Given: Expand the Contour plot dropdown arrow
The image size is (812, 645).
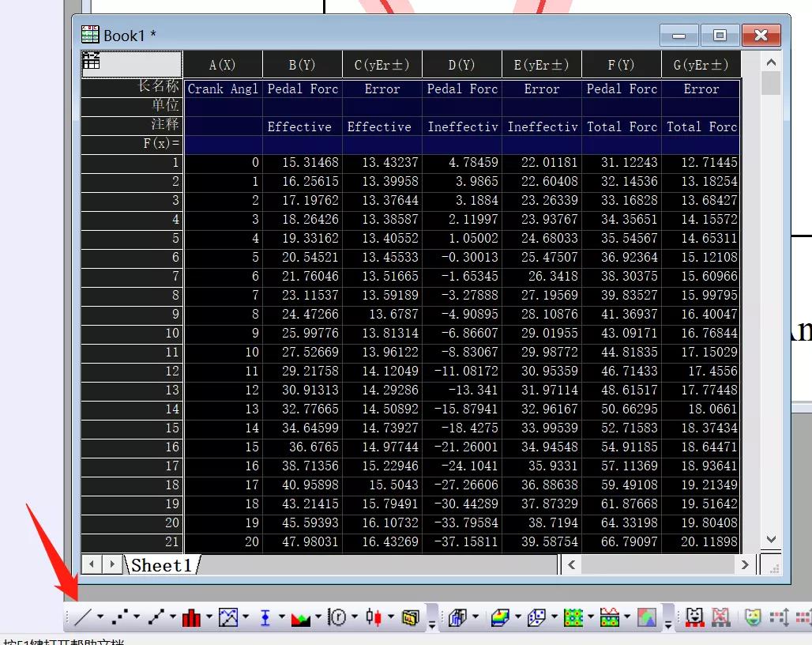Looking at the screenshot, I should pyautogui.click(x=591, y=617).
